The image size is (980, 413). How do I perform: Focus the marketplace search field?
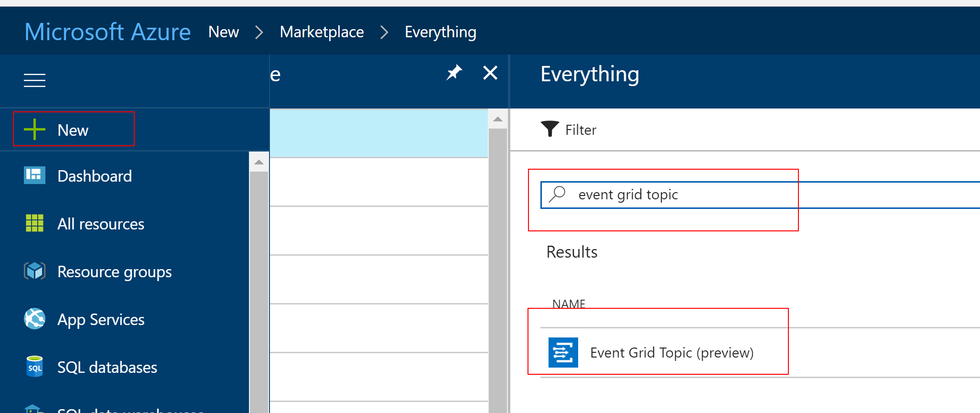[x=760, y=195]
